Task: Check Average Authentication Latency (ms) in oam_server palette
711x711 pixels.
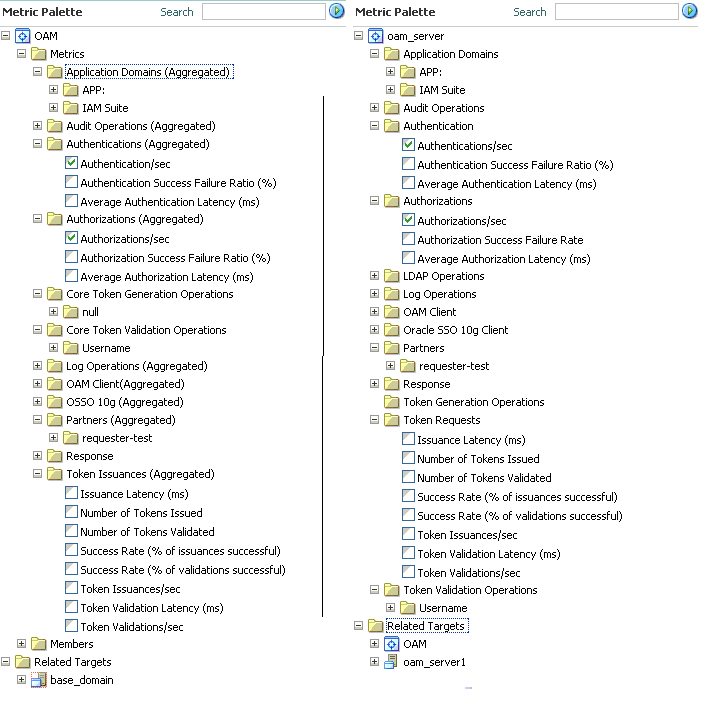Action: click(x=408, y=183)
